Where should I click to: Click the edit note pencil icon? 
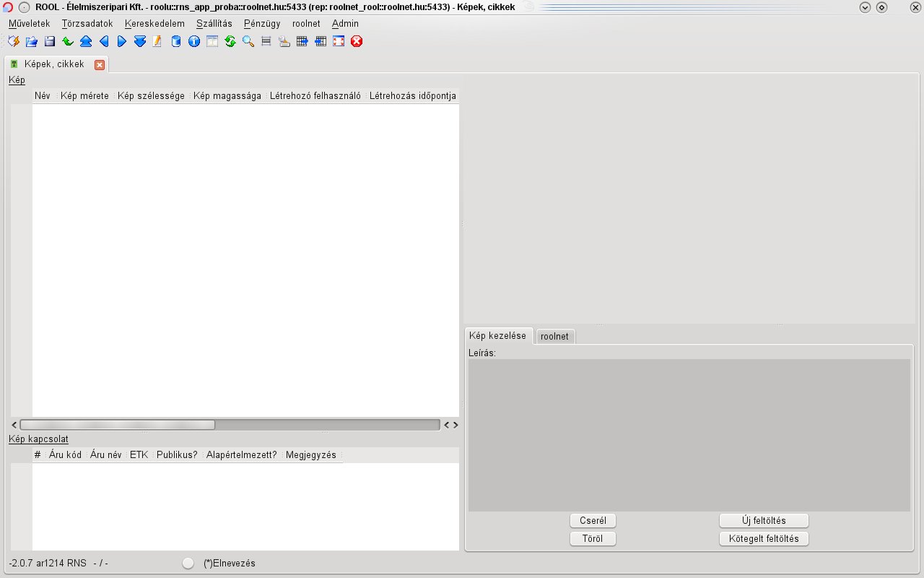157,42
